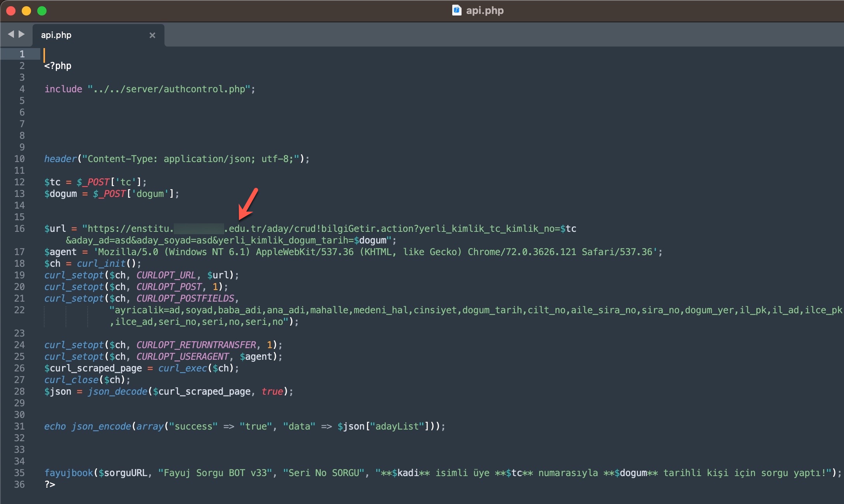Click json_encode on line 31

(x=101, y=426)
